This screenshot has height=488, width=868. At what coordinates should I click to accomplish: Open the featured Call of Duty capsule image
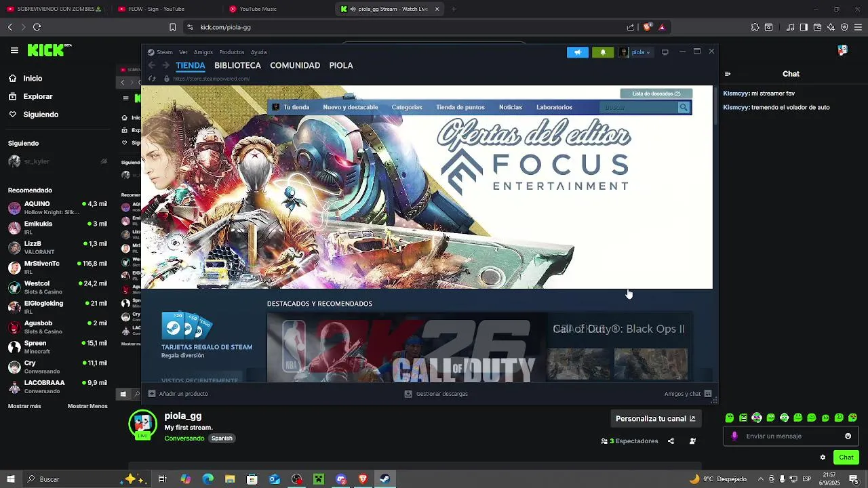[407, 347]
